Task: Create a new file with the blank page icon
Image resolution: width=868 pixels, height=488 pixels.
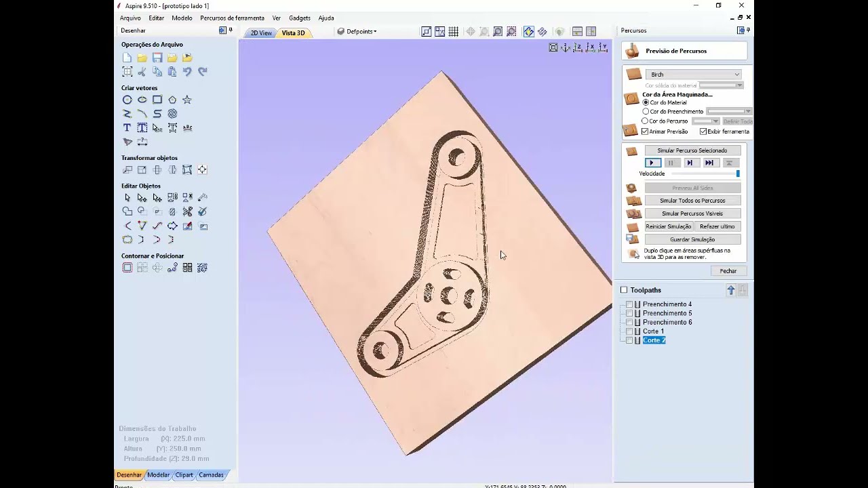Action: [x=127, y=58]
